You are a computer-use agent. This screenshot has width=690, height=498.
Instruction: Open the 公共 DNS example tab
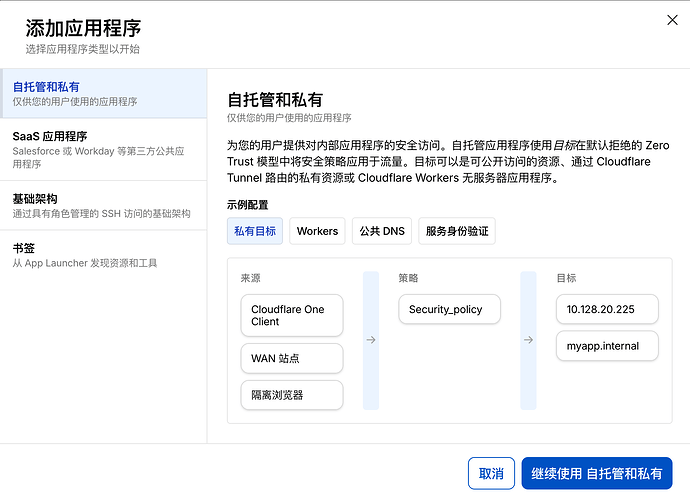tap(382, 231)
